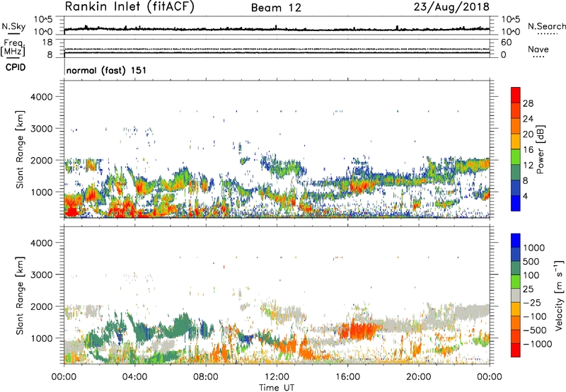This screenshot has height=392, width=566.
Task: Click the sky noise trace in the top panel
Action: pyautogui.click(x=277, y=28)
